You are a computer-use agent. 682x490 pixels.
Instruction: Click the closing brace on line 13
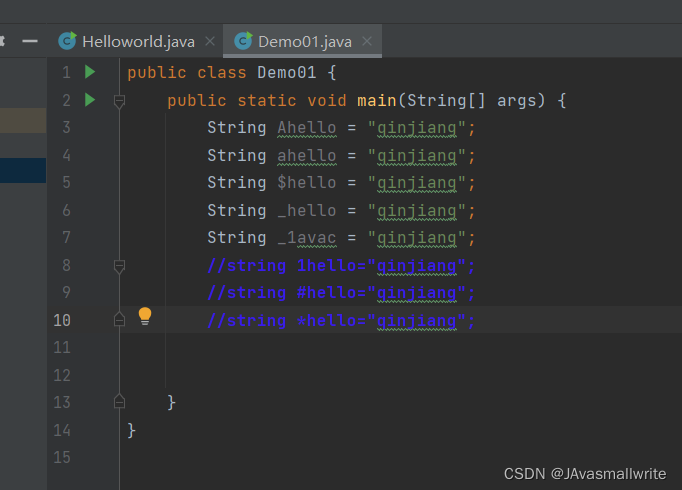point(171,403)
